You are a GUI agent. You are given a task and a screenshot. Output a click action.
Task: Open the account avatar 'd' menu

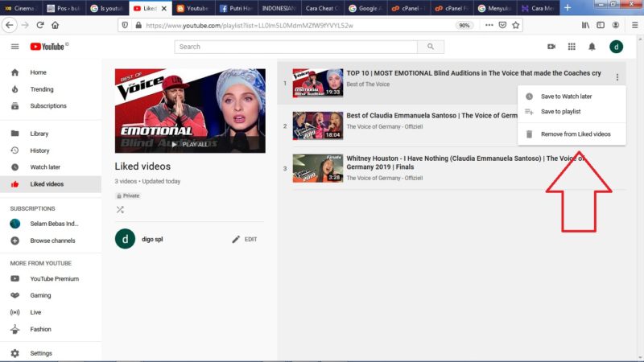[616, 47]
